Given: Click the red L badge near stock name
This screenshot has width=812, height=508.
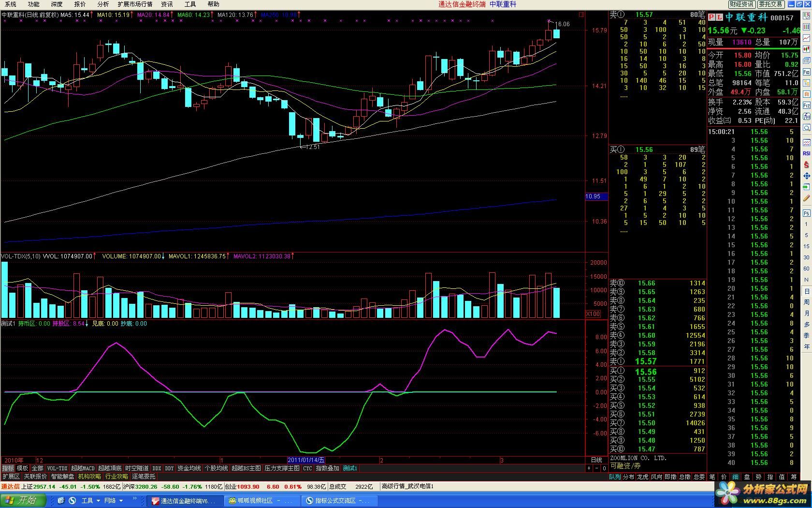Looking at the screenshot, I should [x=719, y=17].
